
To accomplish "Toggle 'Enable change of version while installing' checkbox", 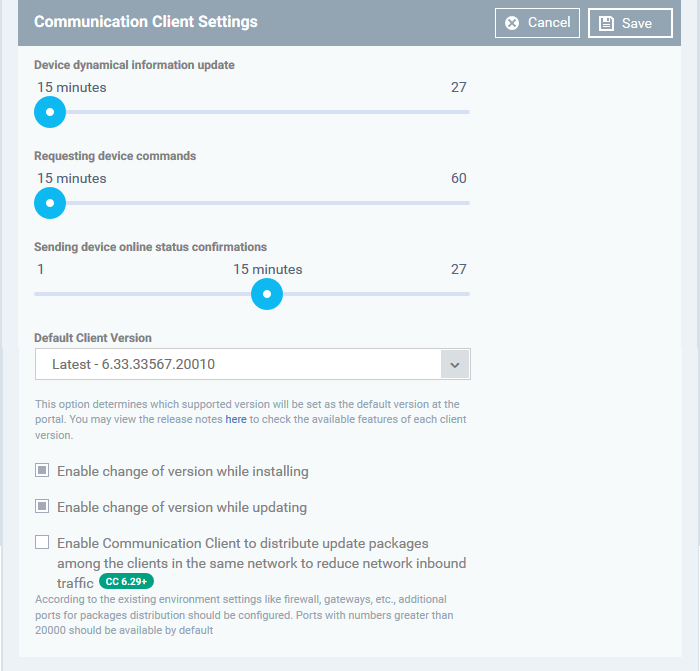I will (42, 470).
